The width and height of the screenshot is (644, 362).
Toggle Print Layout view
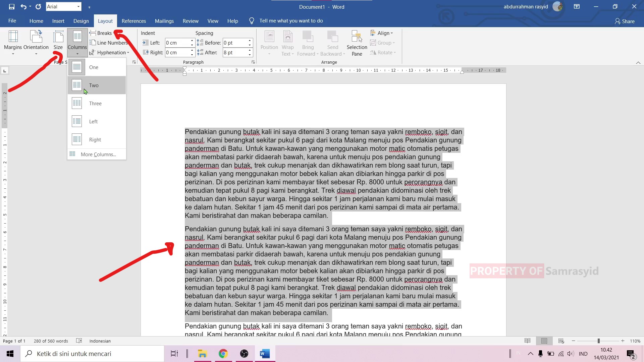coord(544,341)
